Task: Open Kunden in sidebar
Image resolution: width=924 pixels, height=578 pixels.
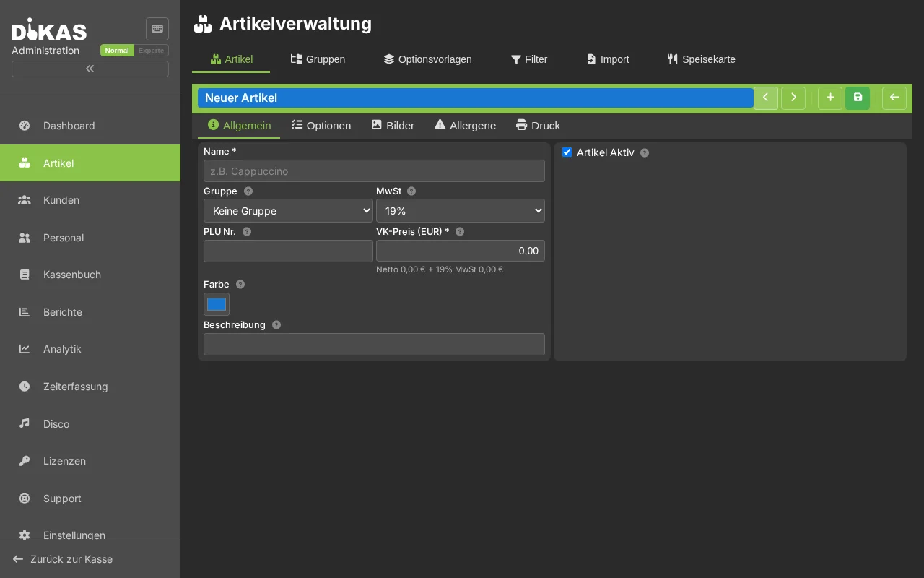Action: pos(90,200)
